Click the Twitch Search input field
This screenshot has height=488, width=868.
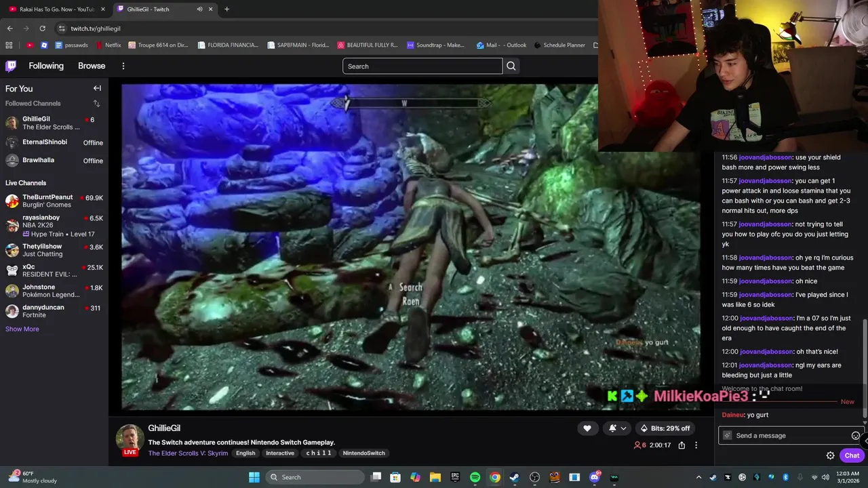pos(422,66)
